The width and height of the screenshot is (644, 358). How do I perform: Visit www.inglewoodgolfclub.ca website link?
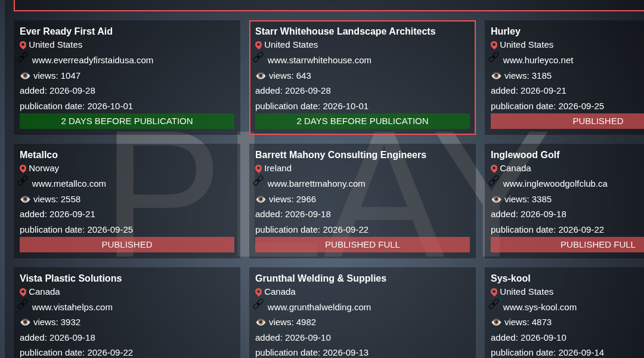(555, 184)
